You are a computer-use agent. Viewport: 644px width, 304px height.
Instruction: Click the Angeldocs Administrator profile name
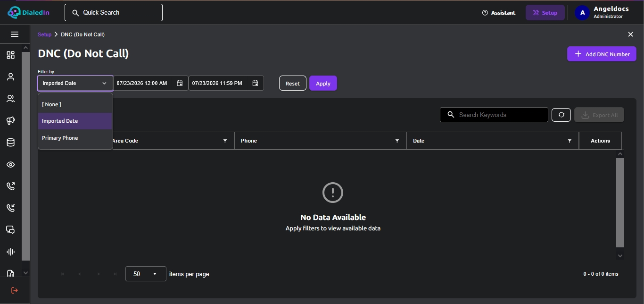click(x=611, y=12)
